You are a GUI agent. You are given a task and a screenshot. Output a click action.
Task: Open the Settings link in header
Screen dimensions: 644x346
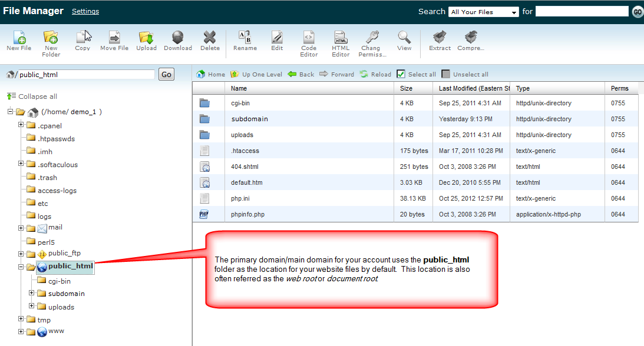(85, 11)
